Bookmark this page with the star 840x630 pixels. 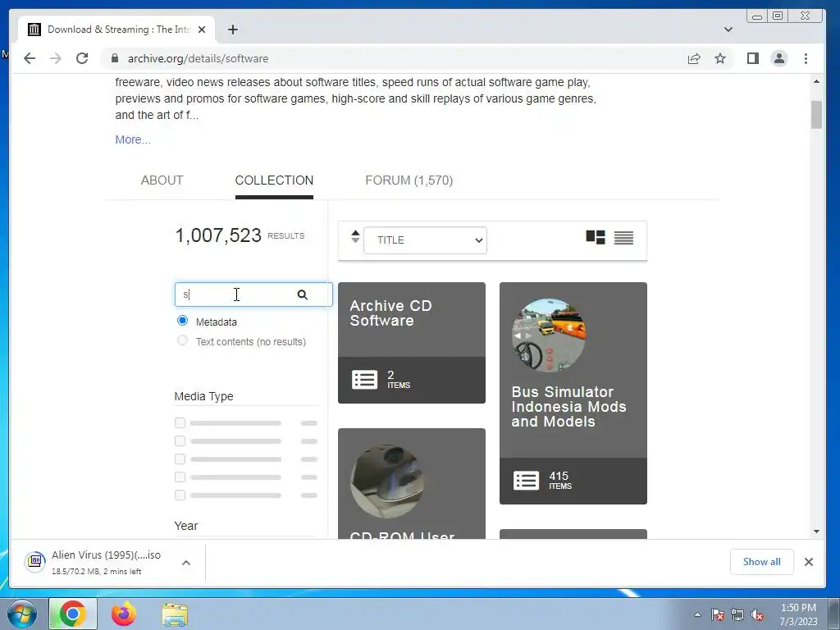coord(720,58)
